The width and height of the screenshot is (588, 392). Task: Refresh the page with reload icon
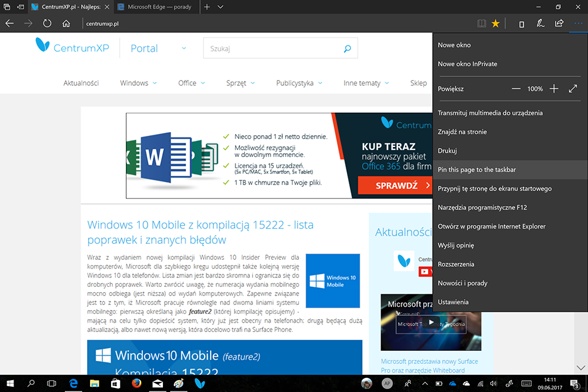[x=47, y=24]
